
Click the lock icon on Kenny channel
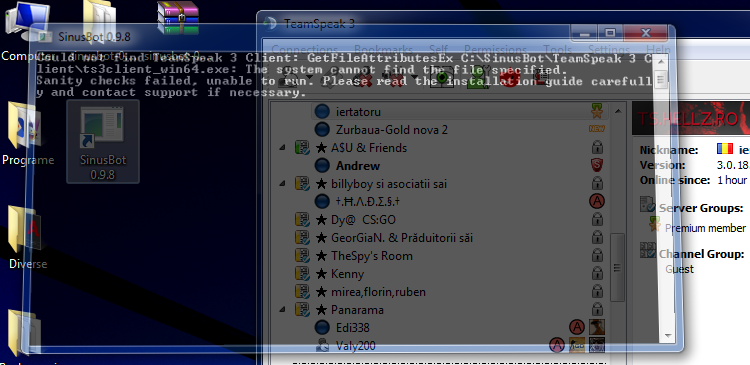click(597, 274)
